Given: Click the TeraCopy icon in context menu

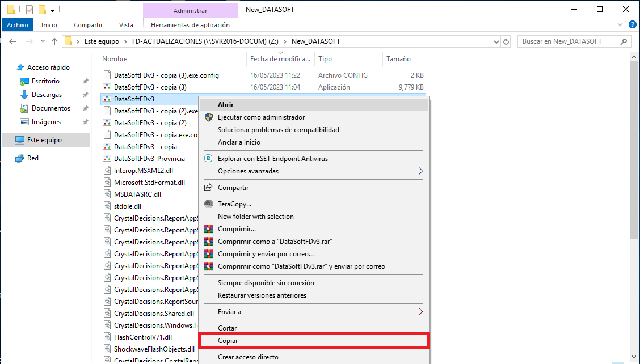Looking at the screenshot, I should 209,204.
